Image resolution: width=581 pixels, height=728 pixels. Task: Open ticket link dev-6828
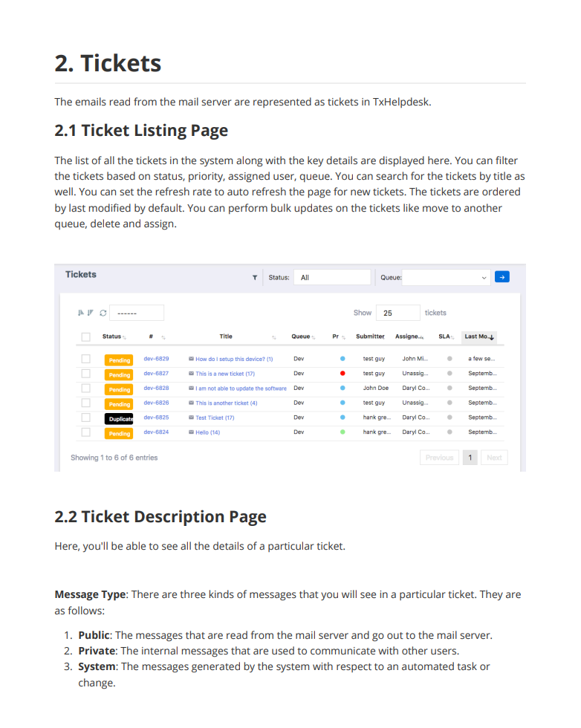point(157,388)
